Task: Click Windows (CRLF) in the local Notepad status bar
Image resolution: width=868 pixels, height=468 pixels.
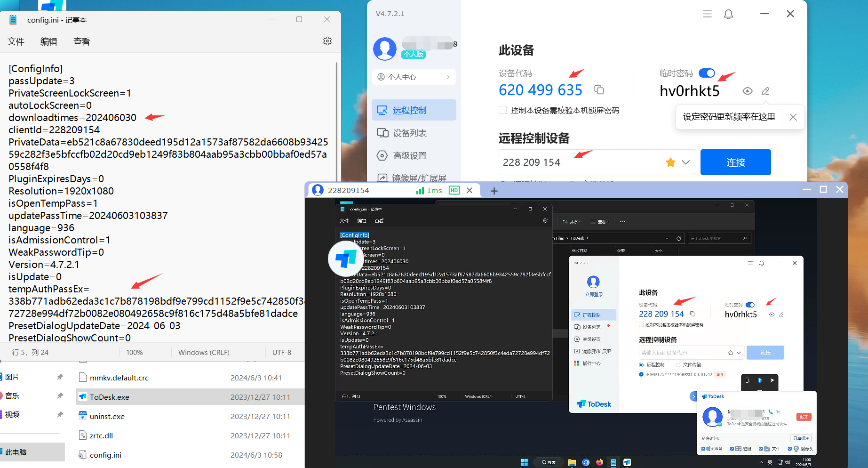Action: point(204,352)
